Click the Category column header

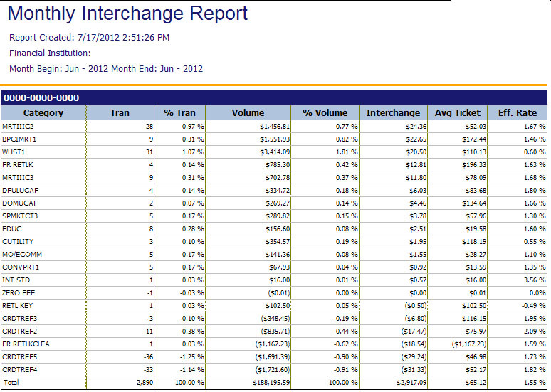pos(43,112)
